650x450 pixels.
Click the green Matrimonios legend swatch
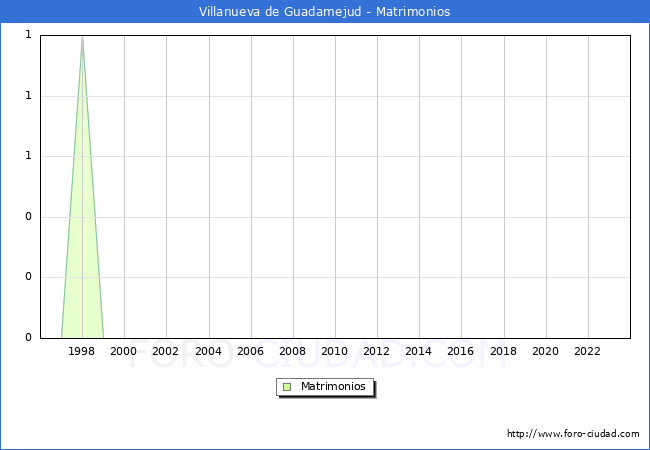coord(287,387)
